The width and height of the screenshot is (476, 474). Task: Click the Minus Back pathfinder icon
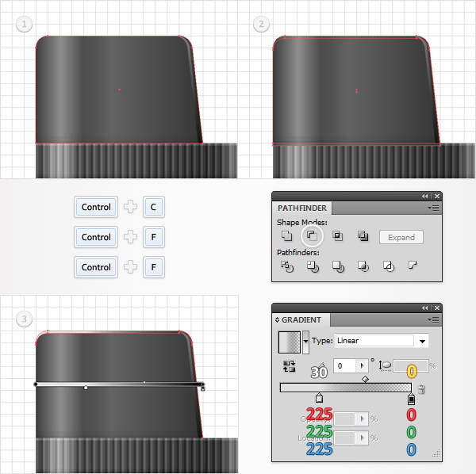tap(413, 266)
